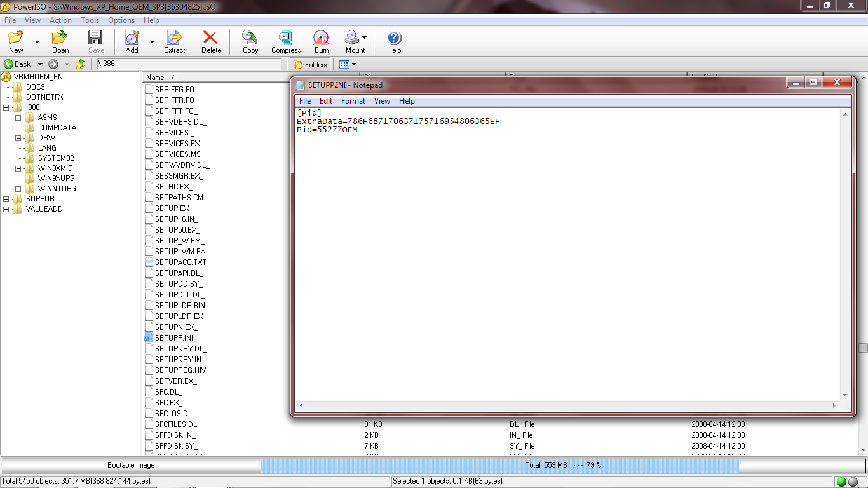868x488 pixels.
Task: Open the view mode dropdown arrow
Action: 354,64
